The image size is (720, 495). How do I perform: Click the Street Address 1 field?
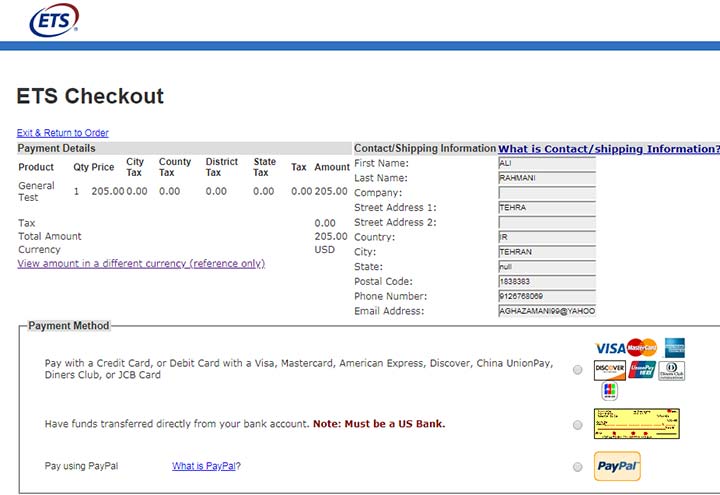point(547,208)
